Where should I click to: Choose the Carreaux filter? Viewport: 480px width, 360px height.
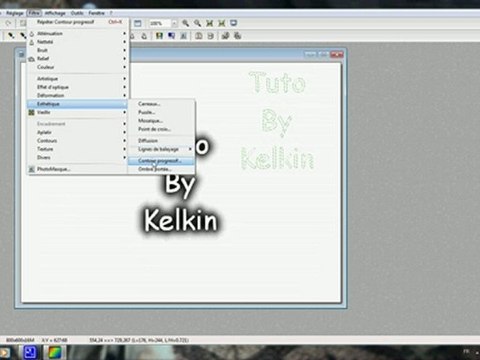(161, 104)
